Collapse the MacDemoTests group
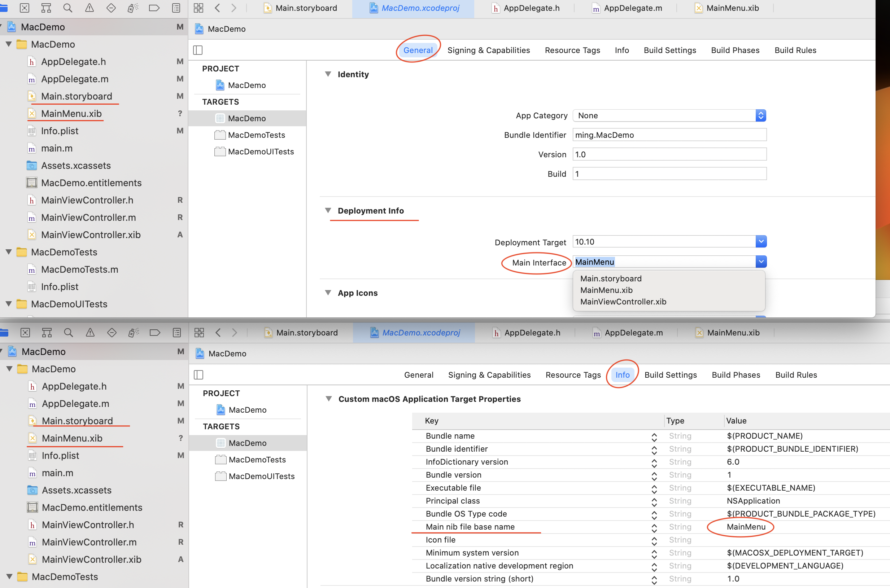 click(9, 252)
